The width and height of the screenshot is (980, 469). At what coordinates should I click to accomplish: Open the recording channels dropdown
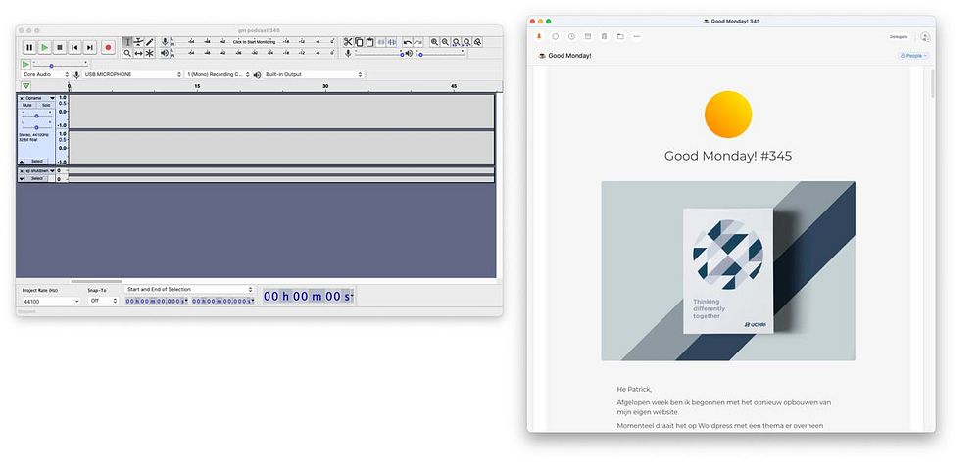(x=219, y=75)
